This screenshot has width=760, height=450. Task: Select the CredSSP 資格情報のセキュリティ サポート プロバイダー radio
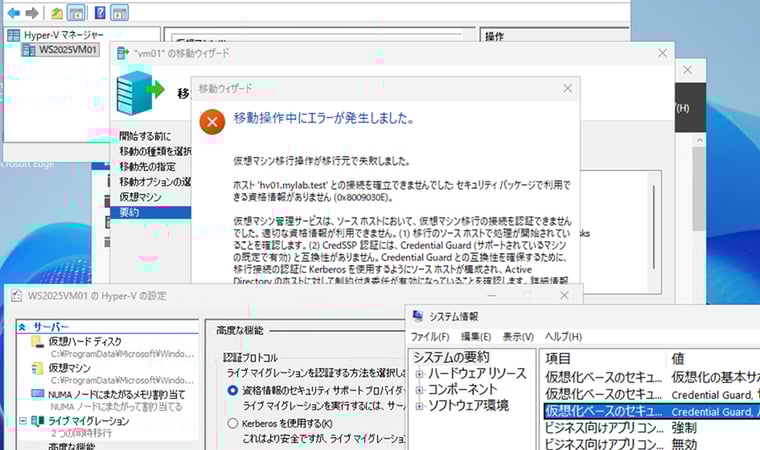point(233,390)
